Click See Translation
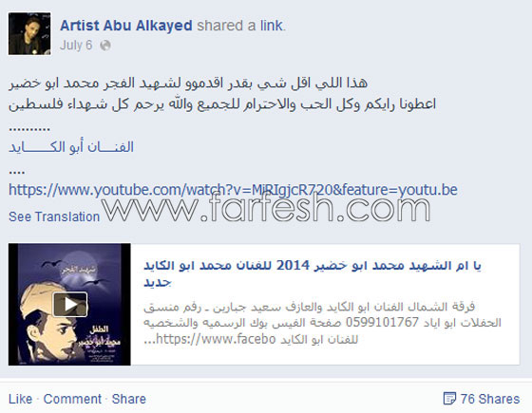532x413 pixels. [54, 216]
